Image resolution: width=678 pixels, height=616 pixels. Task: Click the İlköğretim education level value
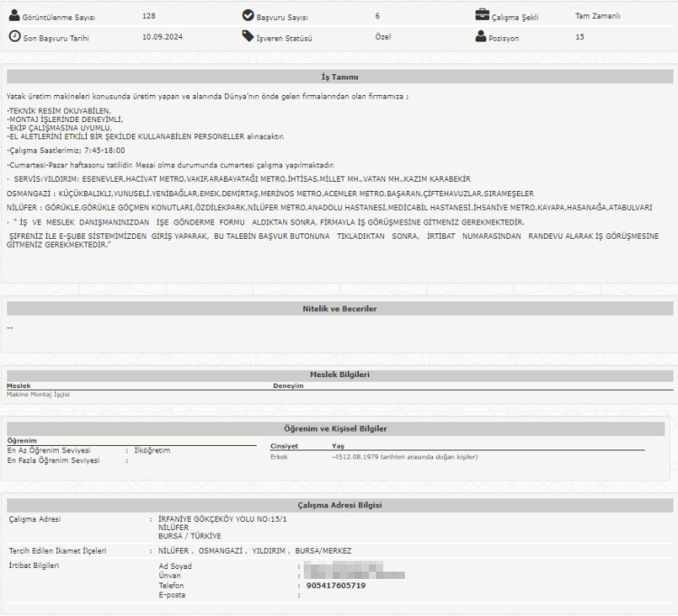(x=151, y=450)
